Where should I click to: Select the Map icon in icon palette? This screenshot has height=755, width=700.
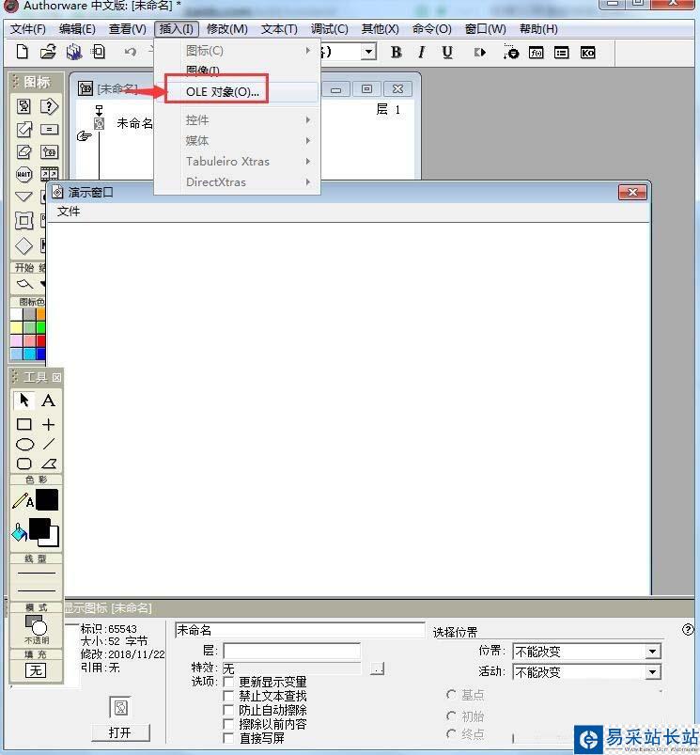49,151
